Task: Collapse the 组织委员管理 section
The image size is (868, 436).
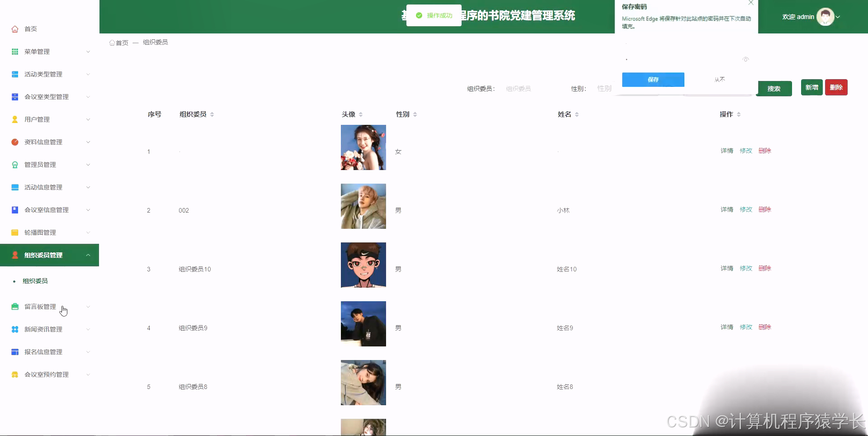Action: (88, 255)
